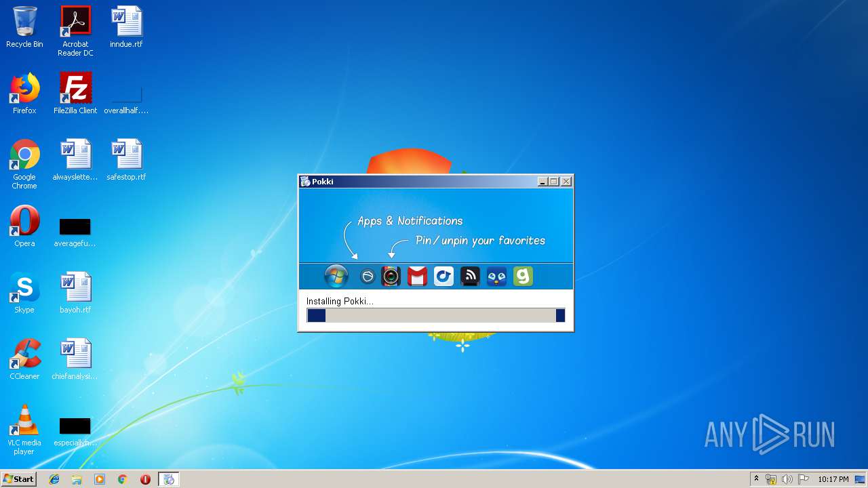Select the alwayslette... rtf file
The image size is (868, 488).
click(75, 160)
